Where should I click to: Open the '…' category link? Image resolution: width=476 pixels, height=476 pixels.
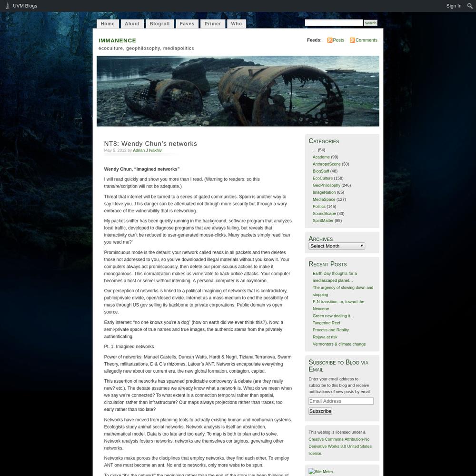(x=315, y=150)
